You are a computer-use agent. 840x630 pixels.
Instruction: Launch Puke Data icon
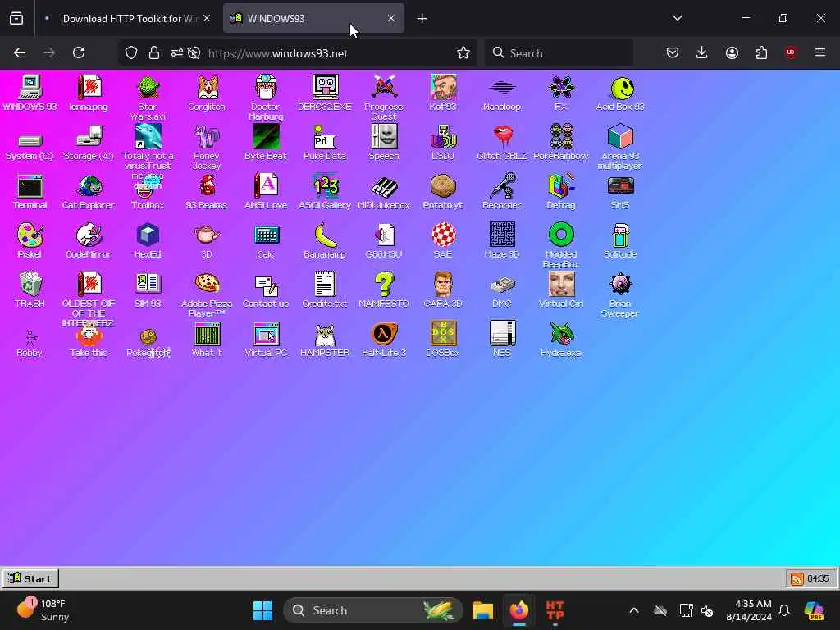click(325, 137)
